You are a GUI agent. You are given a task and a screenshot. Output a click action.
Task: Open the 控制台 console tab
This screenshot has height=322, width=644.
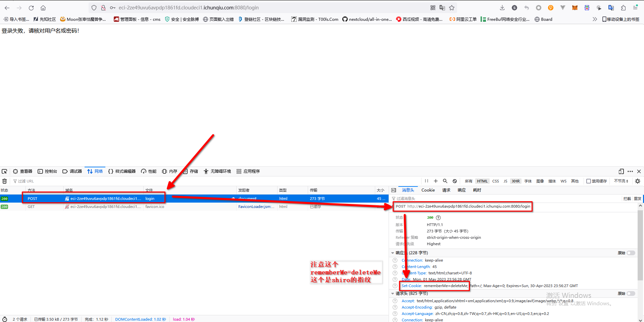(47, 171)
